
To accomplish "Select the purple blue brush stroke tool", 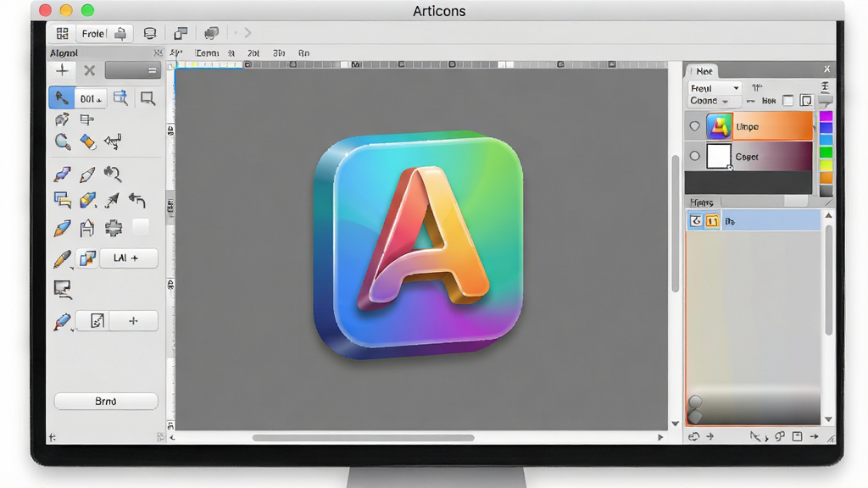I will (62, 175).
